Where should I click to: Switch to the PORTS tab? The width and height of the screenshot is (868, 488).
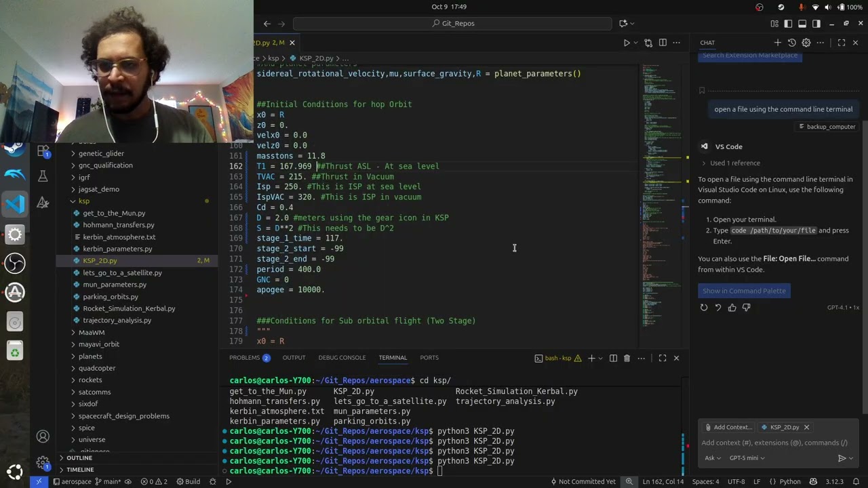pyautogui.click(x=429, y=358)
